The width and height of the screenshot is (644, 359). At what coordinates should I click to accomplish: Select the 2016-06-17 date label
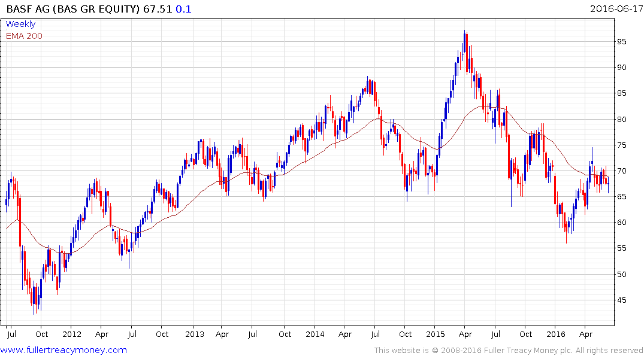616,8
